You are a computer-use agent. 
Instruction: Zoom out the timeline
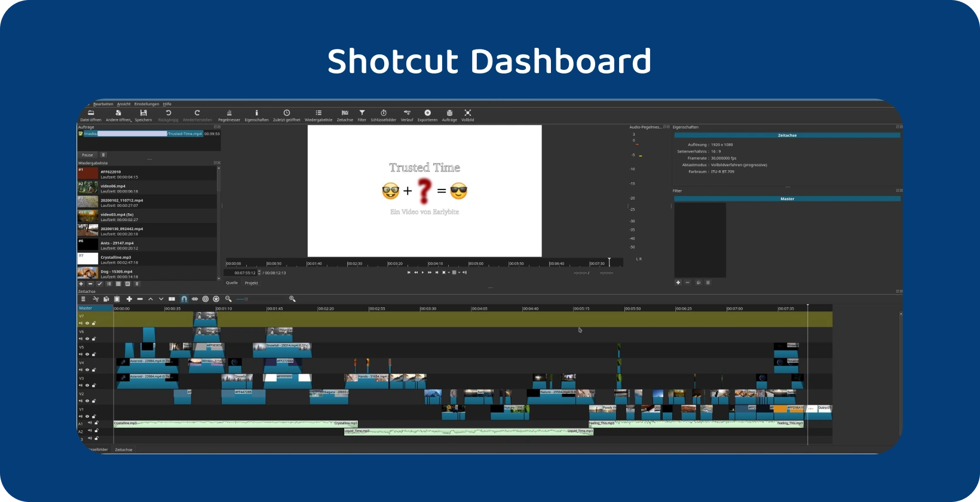coord(228,299)
